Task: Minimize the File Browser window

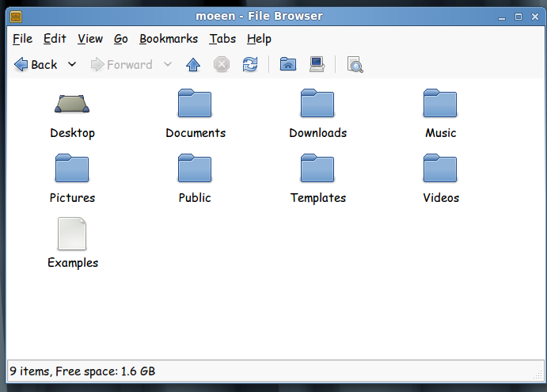Action: [x=502, y=17]
